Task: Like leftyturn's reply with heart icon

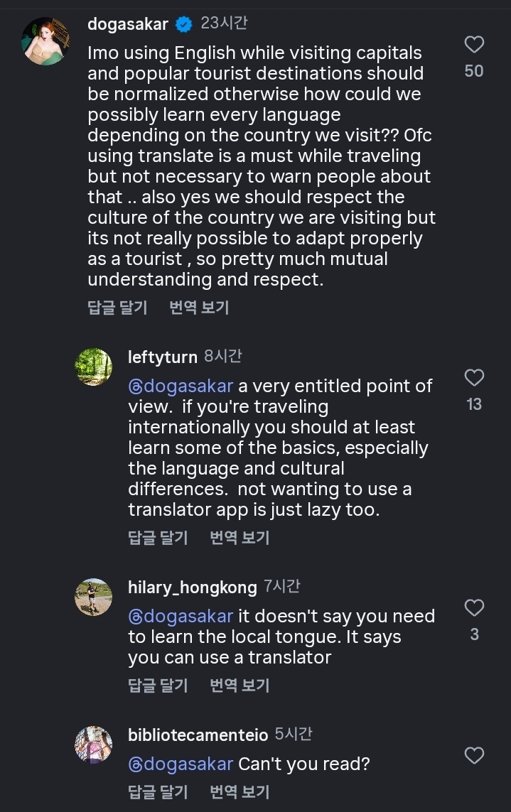Action: pyautogui.click(x=474, y=377)
